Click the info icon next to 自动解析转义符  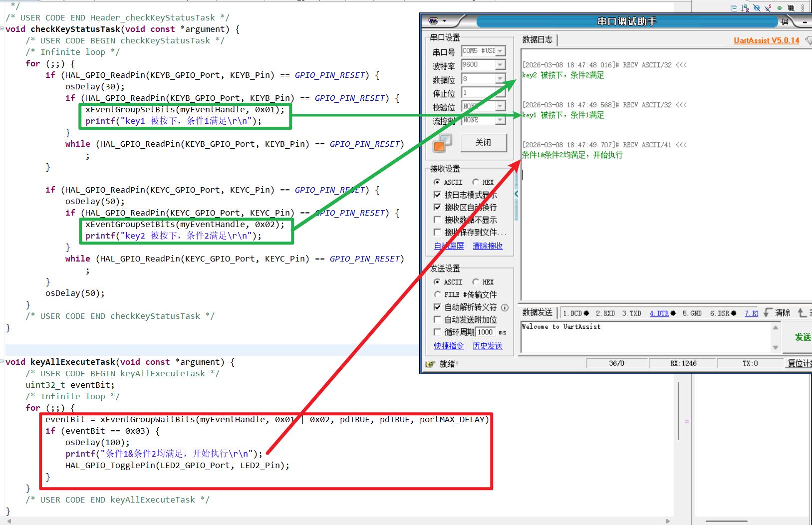pyautogui.click(x=505, y=307)
